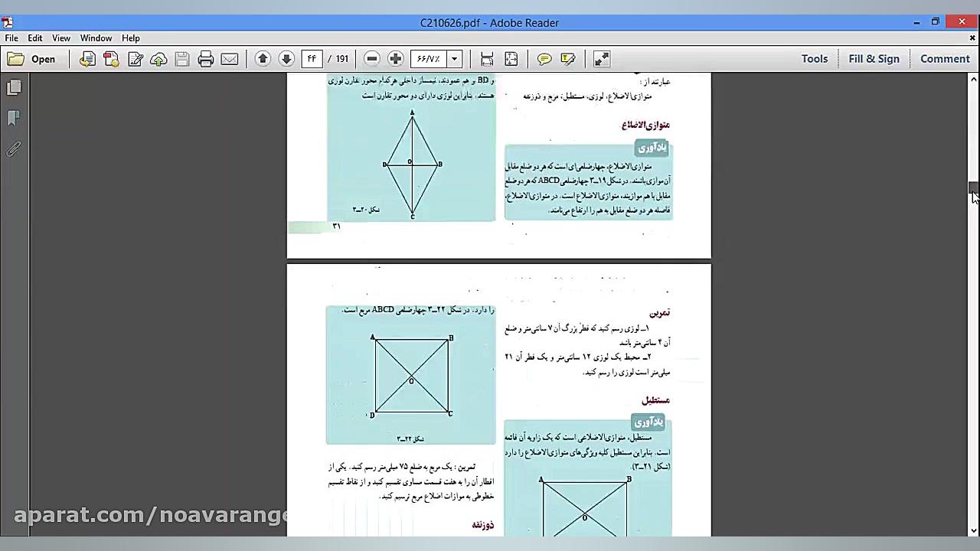Toggle the bookmarks panel in sidebar
Image resolution: width=980 pixels, height=551 pixels.
(x=14, y=119)
